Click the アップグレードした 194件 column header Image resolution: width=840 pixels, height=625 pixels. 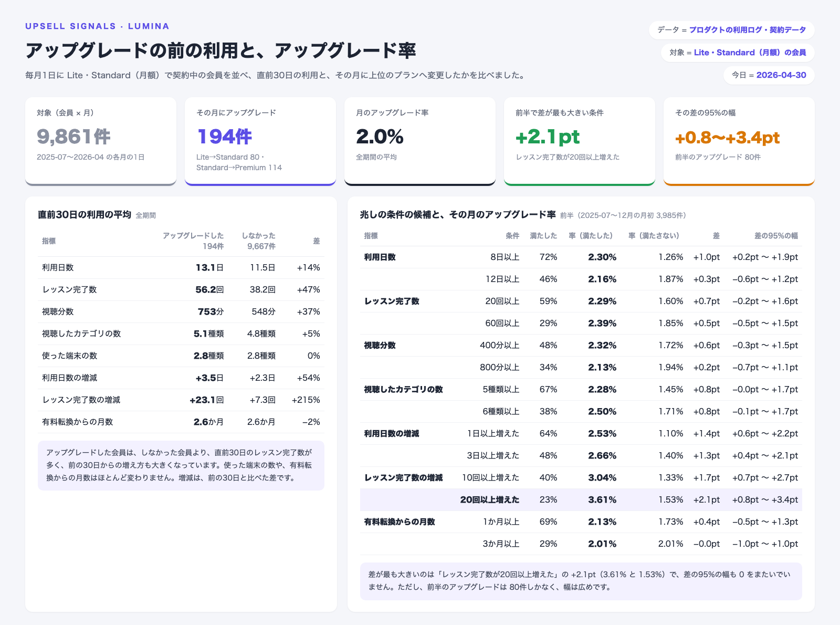193,241
